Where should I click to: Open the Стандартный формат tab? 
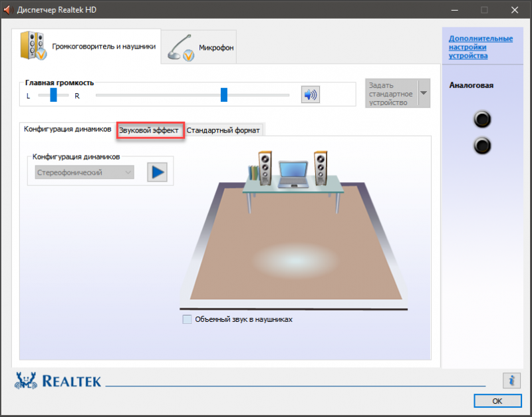[x=223, y=130]
